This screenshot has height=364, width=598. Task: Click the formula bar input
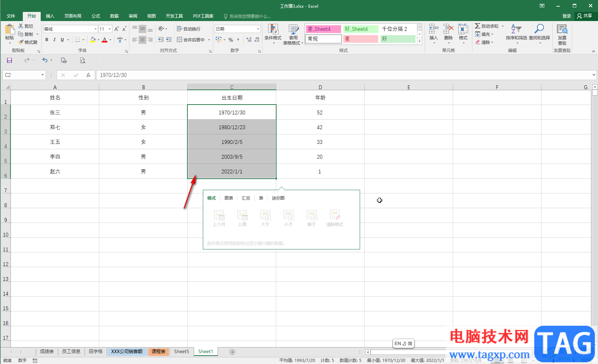click(344, 75)
